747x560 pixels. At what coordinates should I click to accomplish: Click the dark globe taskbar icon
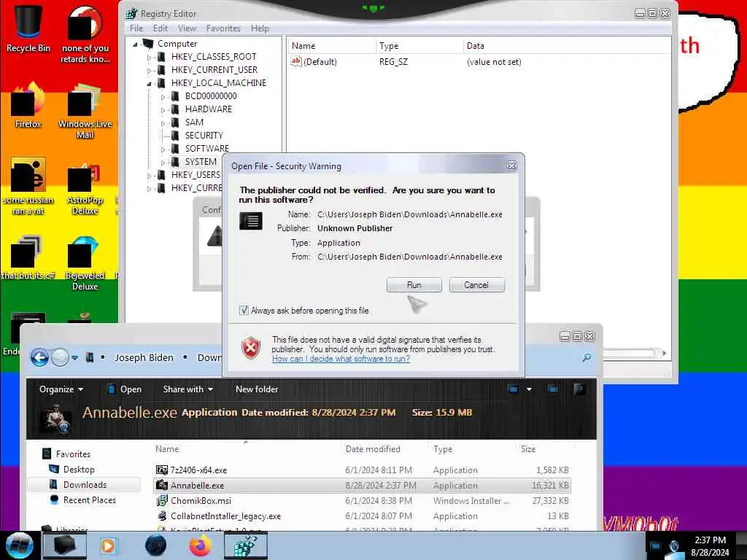[156, 545]
